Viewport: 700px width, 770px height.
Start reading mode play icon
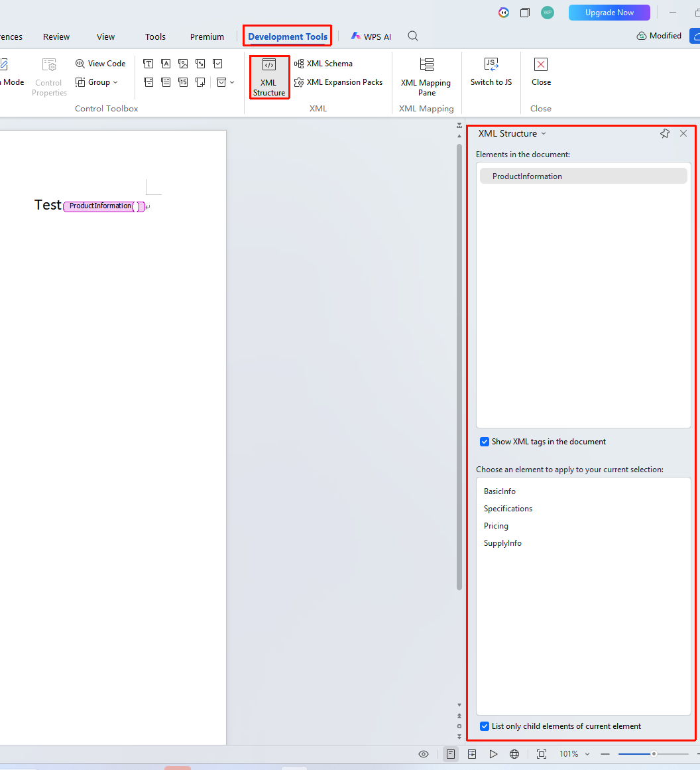click(x=493, y=754)
